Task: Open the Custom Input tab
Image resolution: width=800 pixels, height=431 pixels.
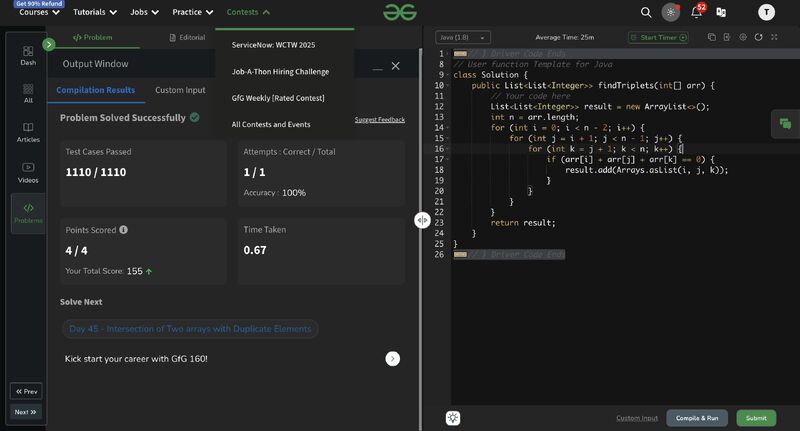Action: pos(180,90)
